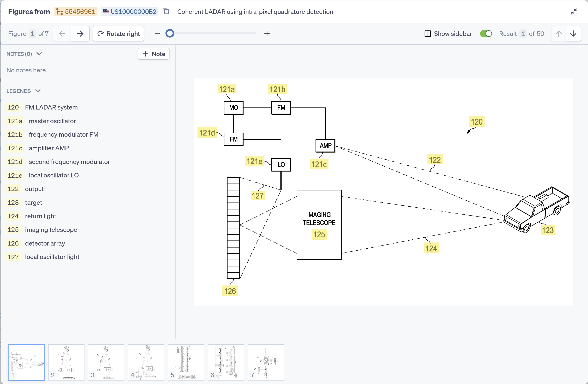Toggle the Show sidebar switch off
Viewport: 588px width, 384px height.
point(486,34)
